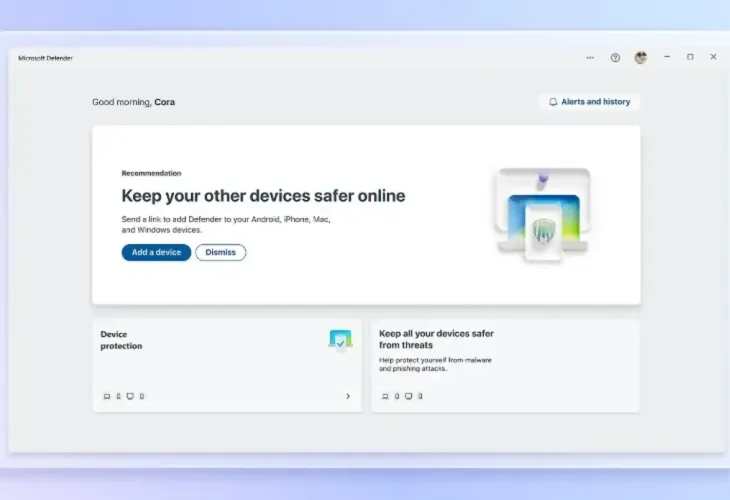The height and width of the screenshot is (500, 730).
Task: Close the Microsoft Defender window
Action: pos(713,57)
